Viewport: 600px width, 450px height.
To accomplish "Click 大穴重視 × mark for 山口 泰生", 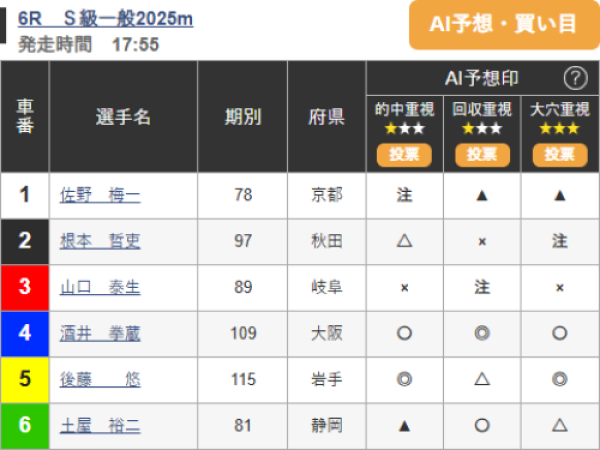I will 560,288.
